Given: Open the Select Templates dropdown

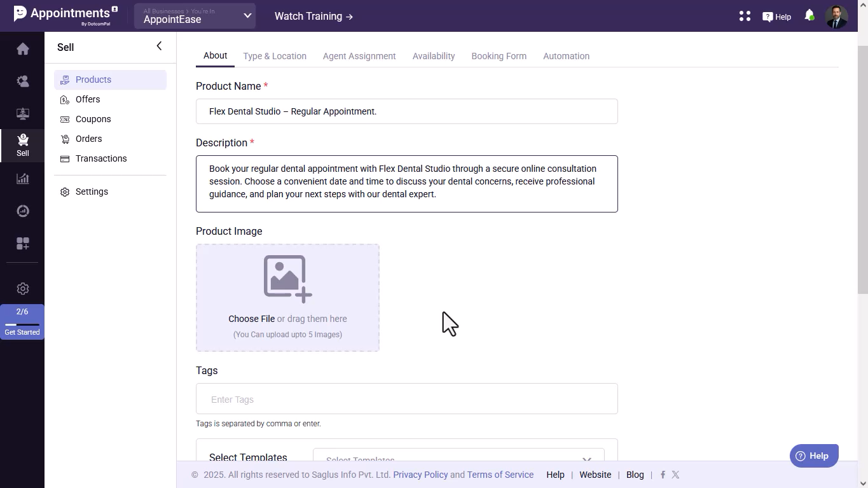Looking at the screenshot, I should click(458, 457).
